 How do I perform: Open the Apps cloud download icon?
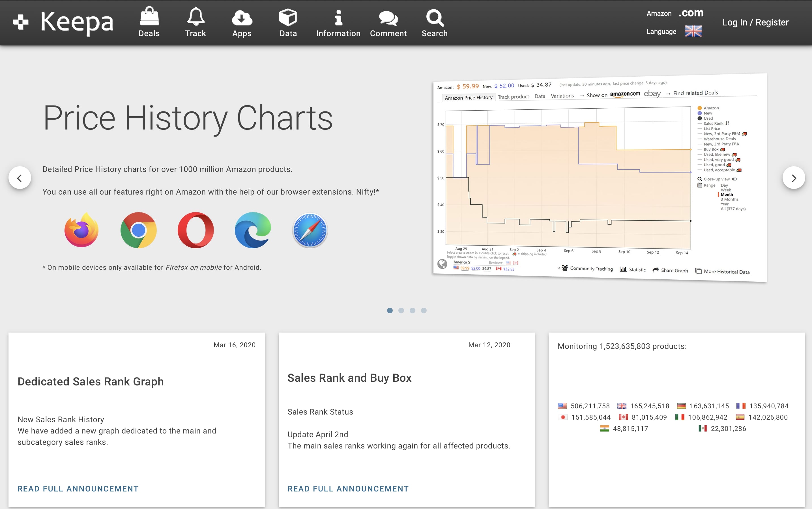[x=242, y=18]
